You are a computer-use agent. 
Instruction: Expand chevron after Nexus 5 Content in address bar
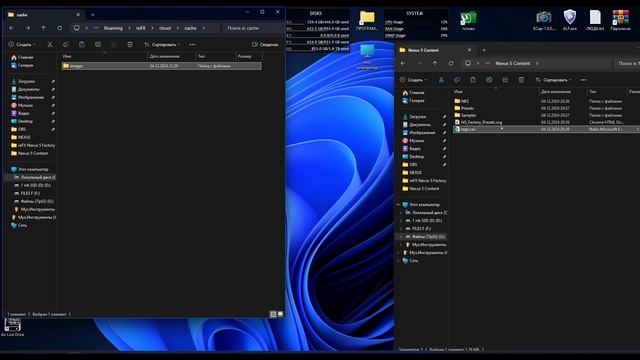pyautogui.click(x=537, y=63)
